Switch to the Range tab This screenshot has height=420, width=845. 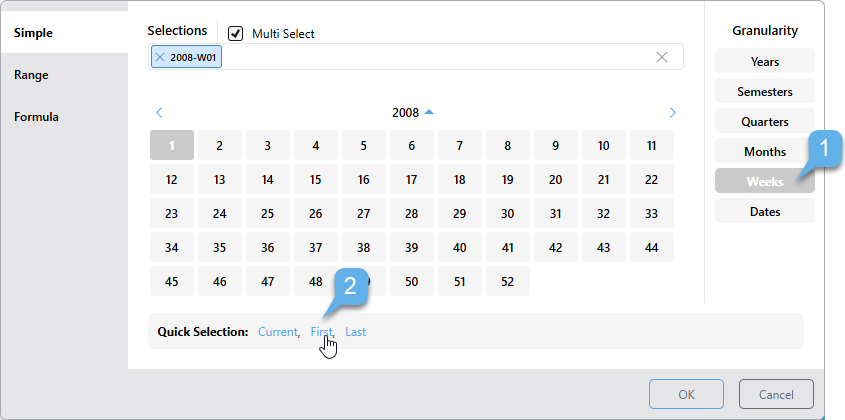tap(31, 75)
